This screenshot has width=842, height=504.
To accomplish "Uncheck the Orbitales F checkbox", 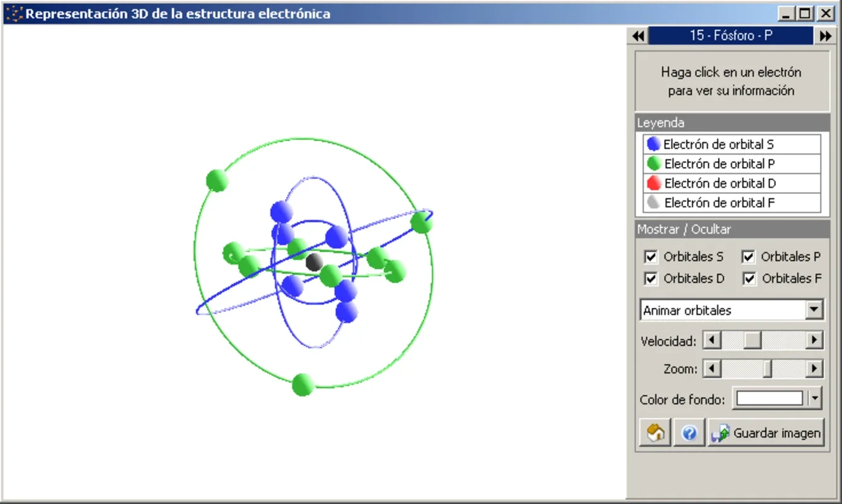I will click(748, 278).
